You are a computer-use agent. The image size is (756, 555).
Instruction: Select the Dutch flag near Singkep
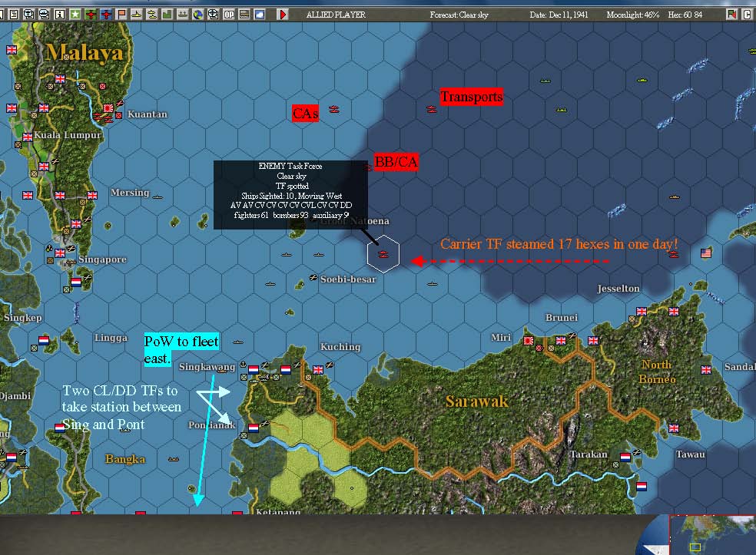tap(44, 340)
